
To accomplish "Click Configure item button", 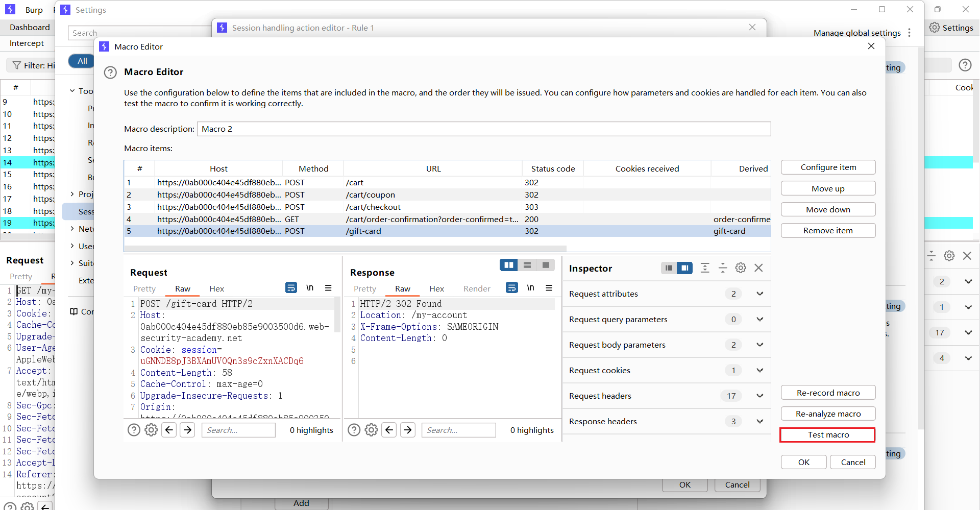I will pos(828,167).
